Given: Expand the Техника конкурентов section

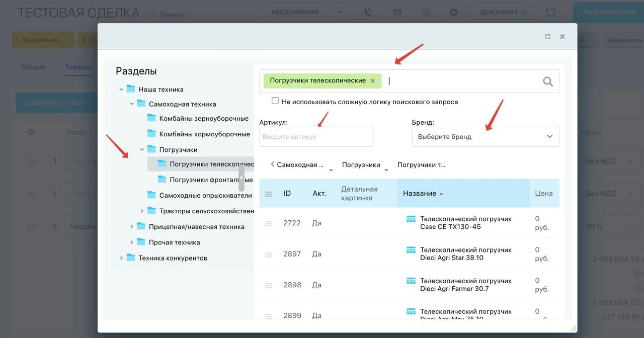Looking at the screenshot, I should (121, 258).
